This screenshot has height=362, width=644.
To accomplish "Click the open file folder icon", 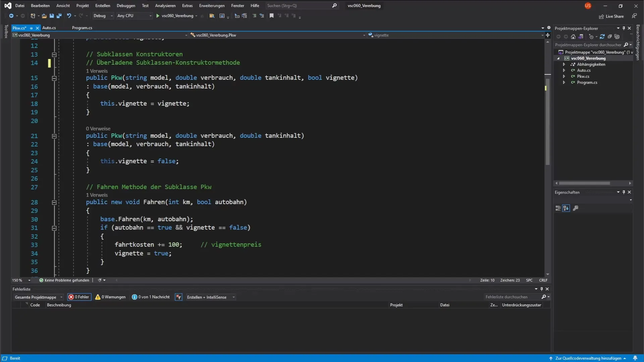I will [x=44, y=16].
